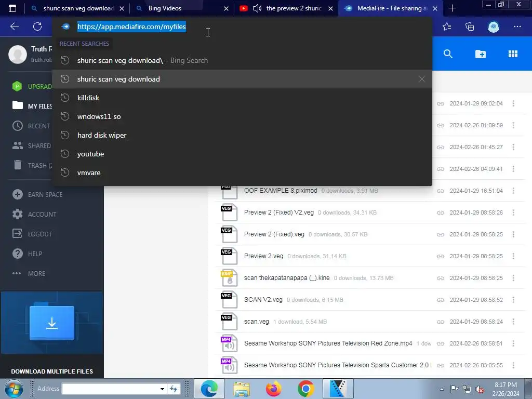Launch Microsoft Edge from the taskbar
This screenshot has width=532, height=399.
pos(209,389)
